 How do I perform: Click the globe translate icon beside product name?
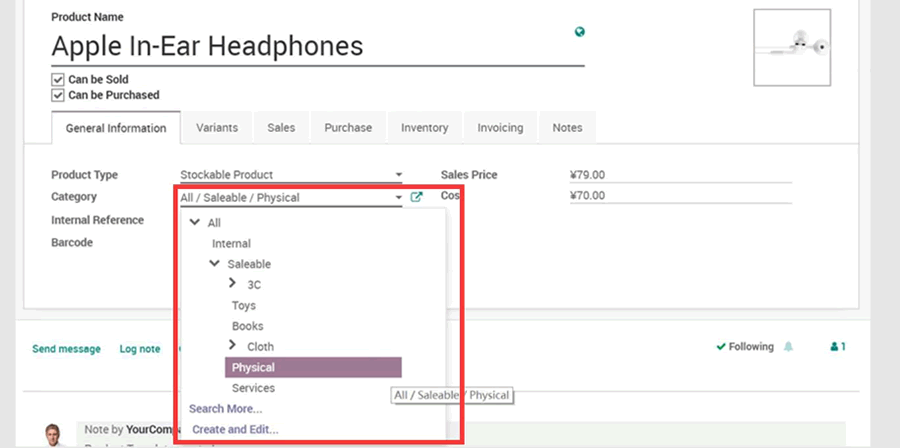click(x=579, y=32)
